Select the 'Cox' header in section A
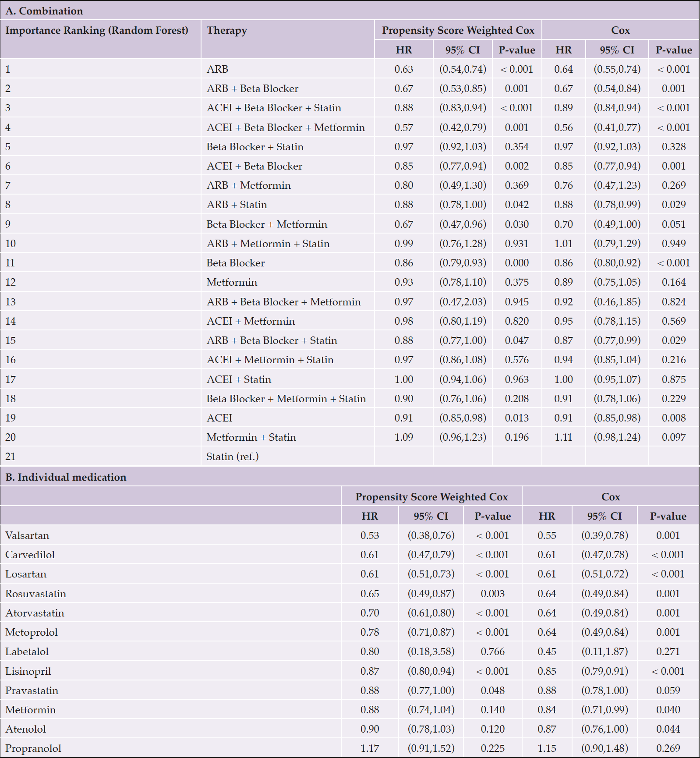 pyautogui.click(x=621, y=30)
